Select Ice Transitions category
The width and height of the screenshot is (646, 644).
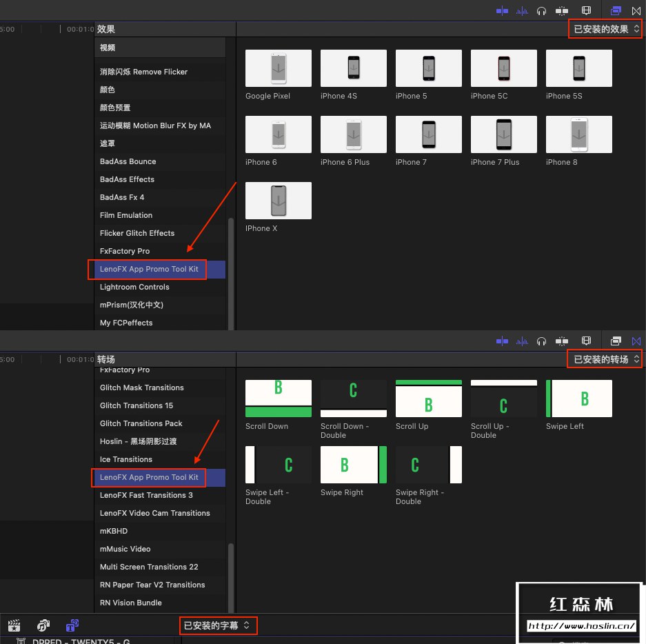point(160,459)
